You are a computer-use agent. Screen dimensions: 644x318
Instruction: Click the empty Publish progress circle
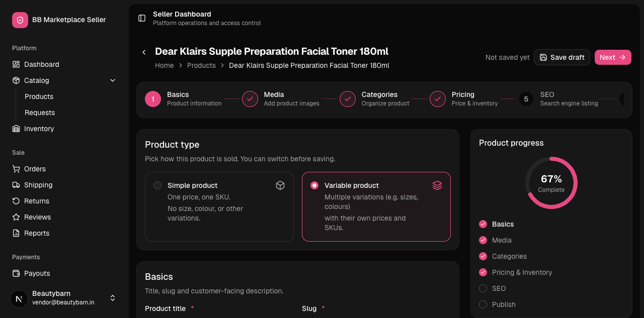pyautogui.click(x=483, y=304)
